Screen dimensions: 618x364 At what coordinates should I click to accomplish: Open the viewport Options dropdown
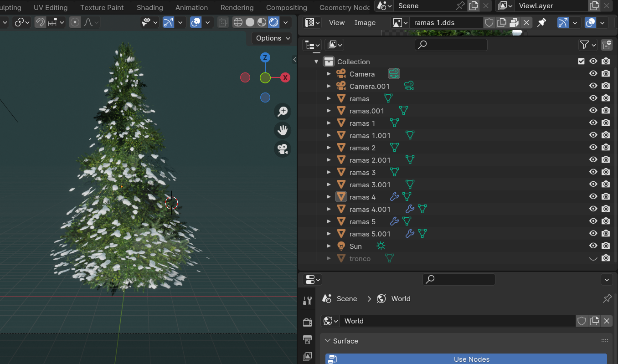click(272, 38)
